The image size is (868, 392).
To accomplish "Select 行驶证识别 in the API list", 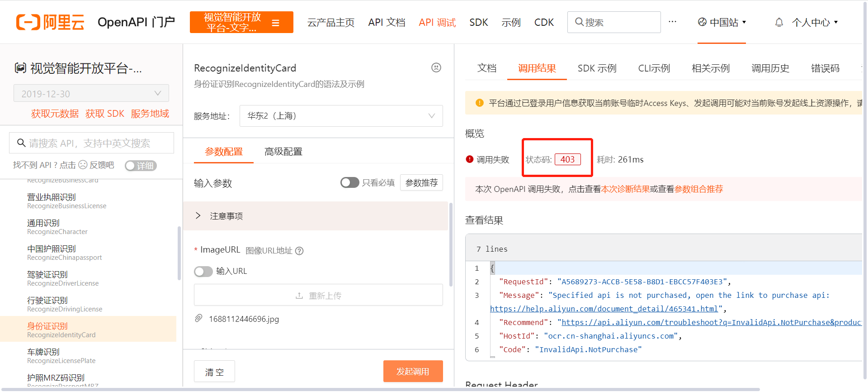I will pos(65,304).
